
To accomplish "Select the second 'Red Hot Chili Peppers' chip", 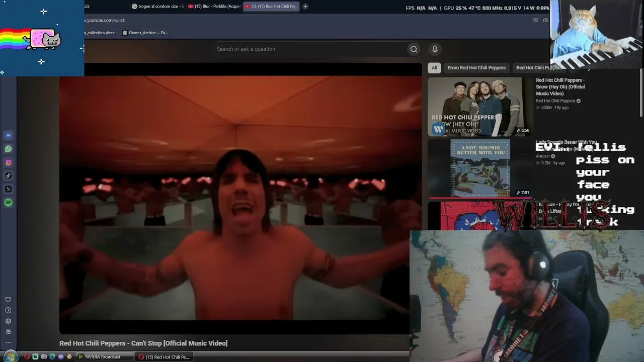I will click(538, 68).
